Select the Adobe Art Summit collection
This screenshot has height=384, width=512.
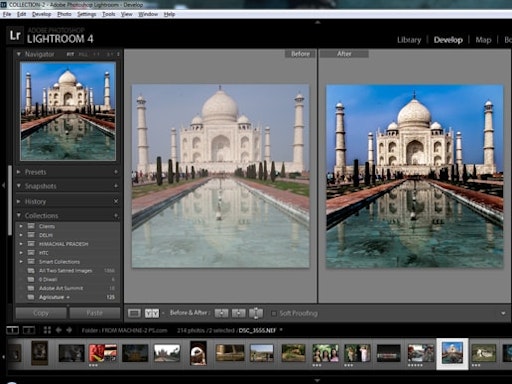pos(68,288)
